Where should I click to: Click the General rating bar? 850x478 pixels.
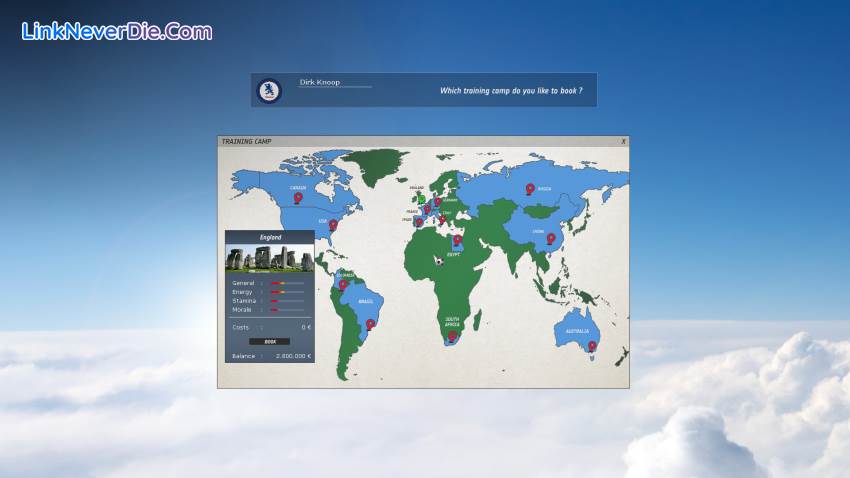coord(286,284)
